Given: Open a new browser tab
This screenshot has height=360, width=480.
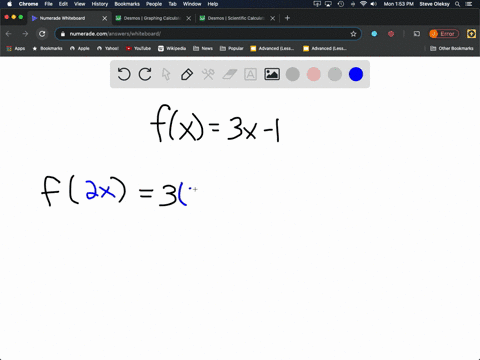Looking at the screenshot, I should [287, 18].
